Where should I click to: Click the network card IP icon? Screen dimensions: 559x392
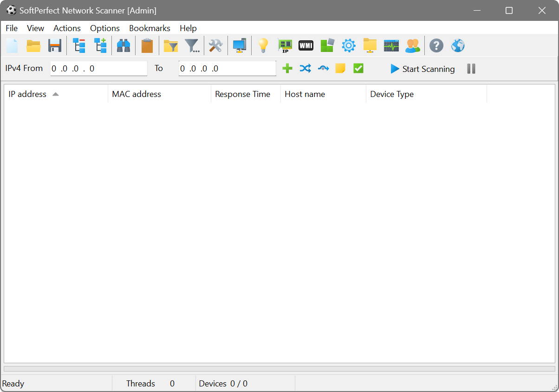pos(285,45)
